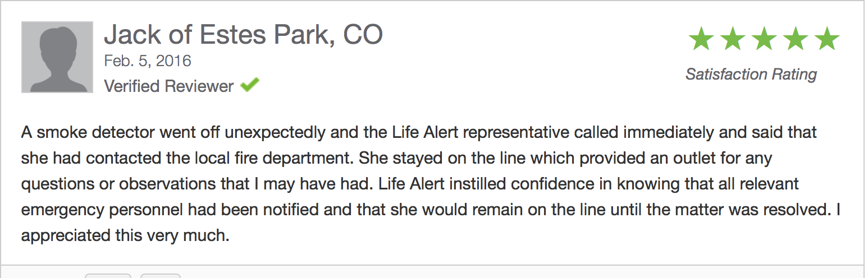Click the fifth green rating star
Screen dimensions: 868x278
[x=826, y=39]
